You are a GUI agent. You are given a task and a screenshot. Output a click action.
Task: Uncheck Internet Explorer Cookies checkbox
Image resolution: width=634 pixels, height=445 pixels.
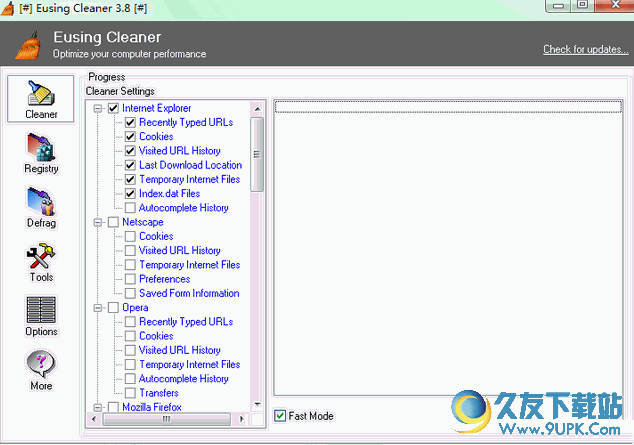[130, 137]
